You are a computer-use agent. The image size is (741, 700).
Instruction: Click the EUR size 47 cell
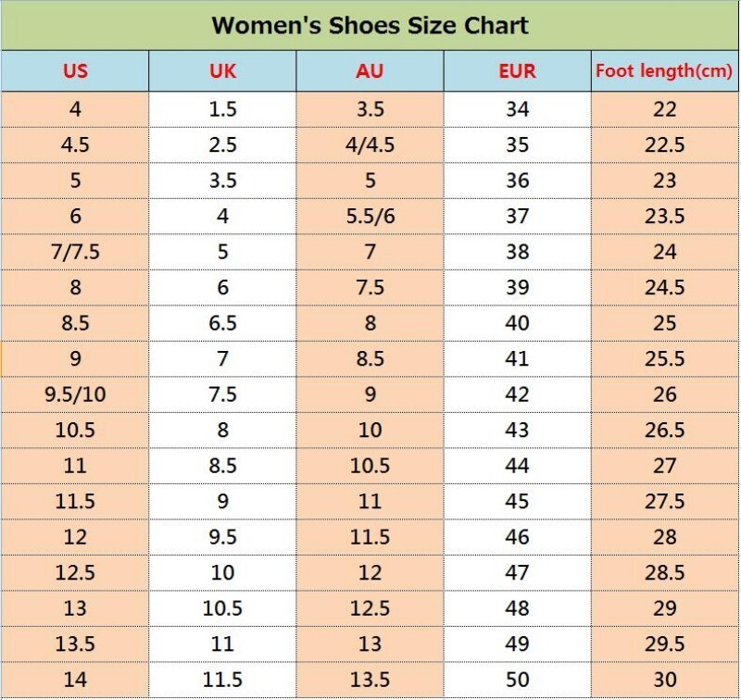coord(518,572)
